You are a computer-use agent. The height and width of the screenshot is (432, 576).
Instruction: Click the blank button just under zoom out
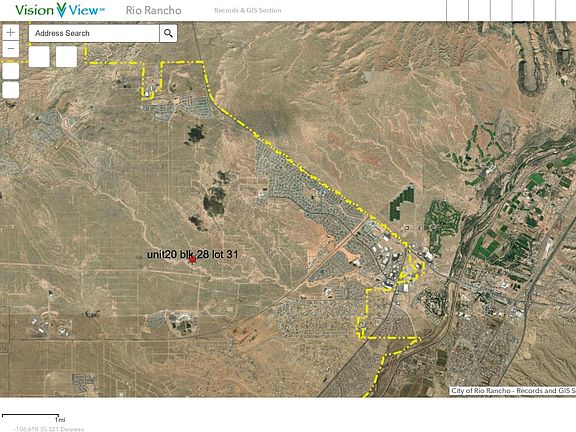[x=11, y=71]
